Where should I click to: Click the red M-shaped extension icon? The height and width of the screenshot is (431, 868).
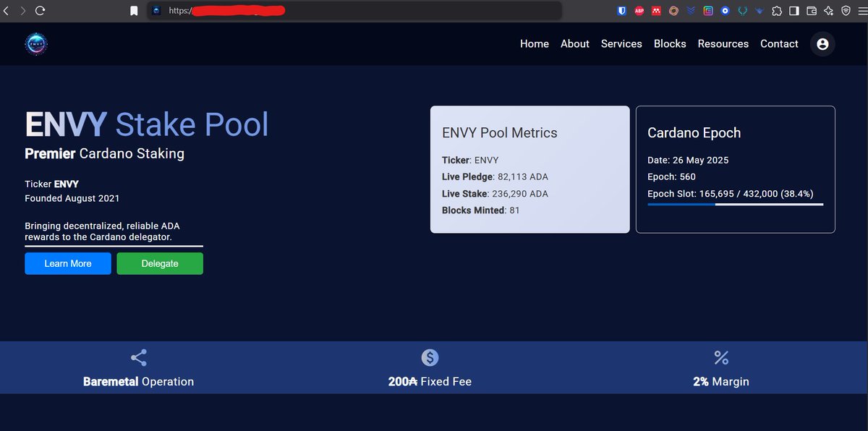point(656,11)
